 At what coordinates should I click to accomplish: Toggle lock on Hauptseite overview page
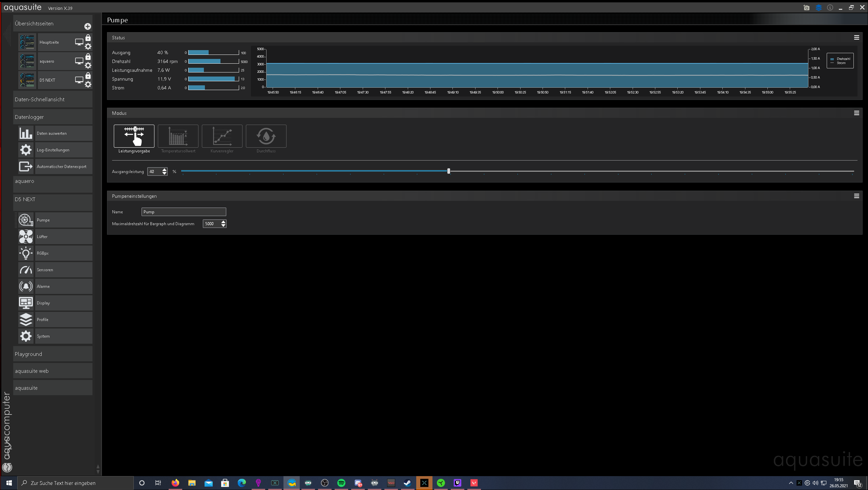[x=88, y=38]
